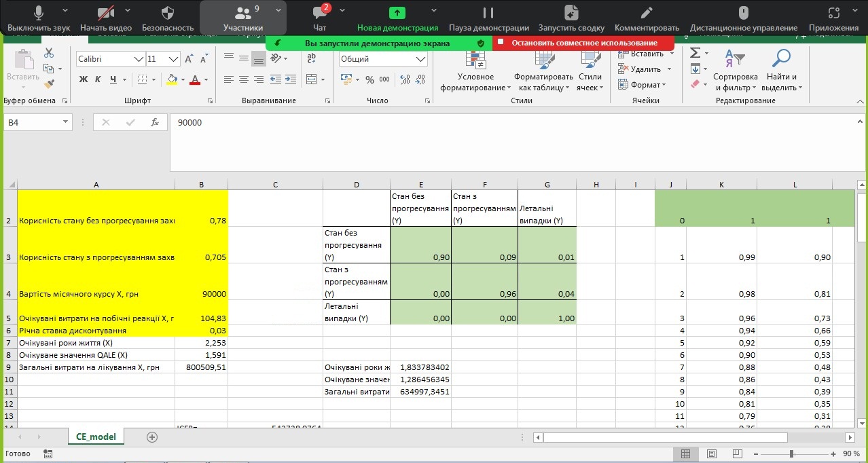Open Сортировка и фильтр dropdown
Image resolution: width=868 pixels, height=463 pixels.
tap(735, 71)
